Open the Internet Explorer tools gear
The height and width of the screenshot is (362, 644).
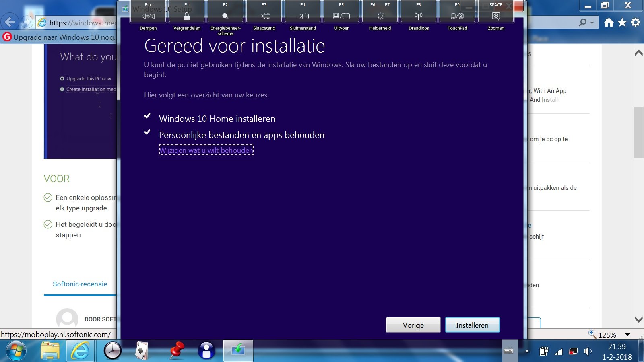click(636, 23)
